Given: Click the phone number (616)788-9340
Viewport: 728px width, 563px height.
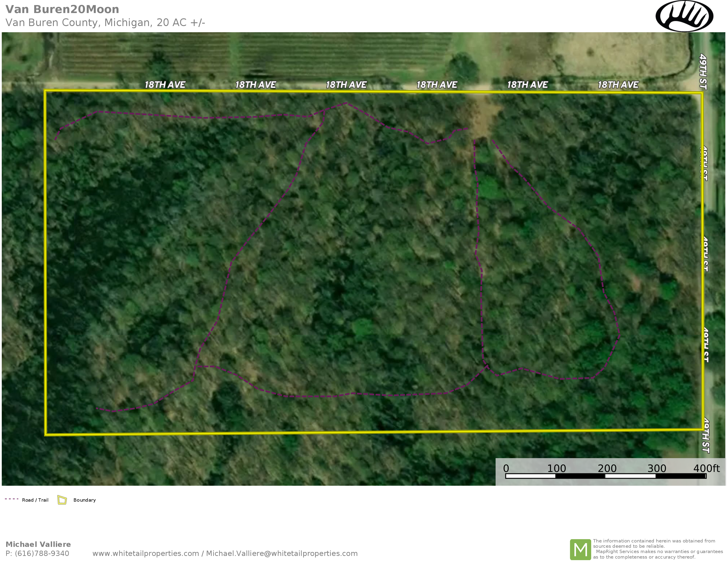Looking at the screenshot, I should click(x=42, y=553).
